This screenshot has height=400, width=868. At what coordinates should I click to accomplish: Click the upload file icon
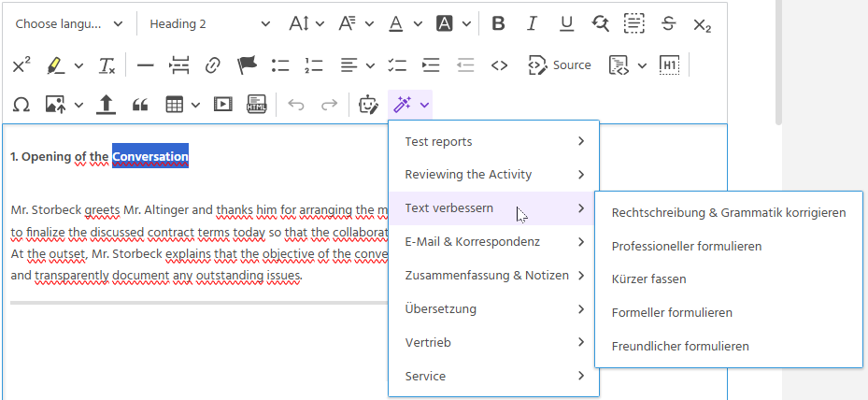point(106,104)
